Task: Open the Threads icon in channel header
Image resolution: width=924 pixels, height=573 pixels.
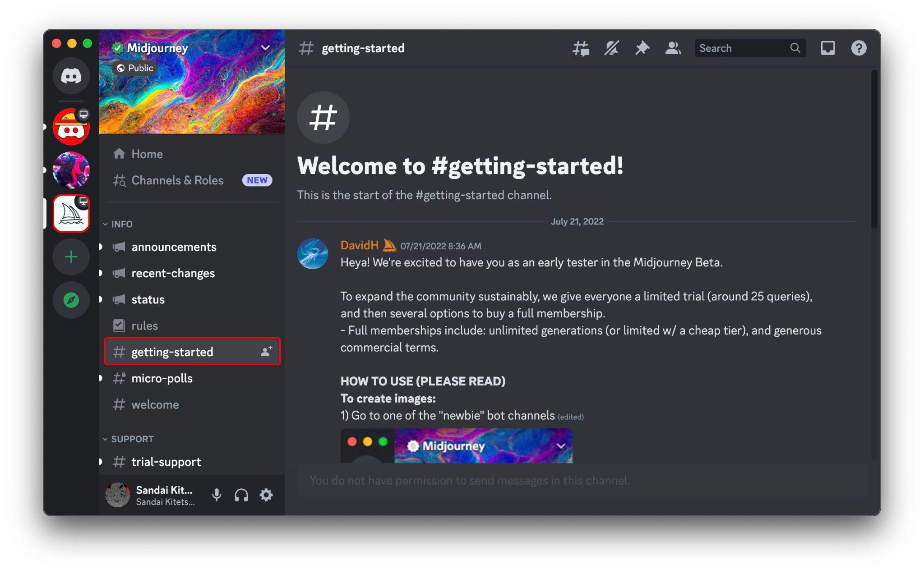Action: (x=581, y=48)
